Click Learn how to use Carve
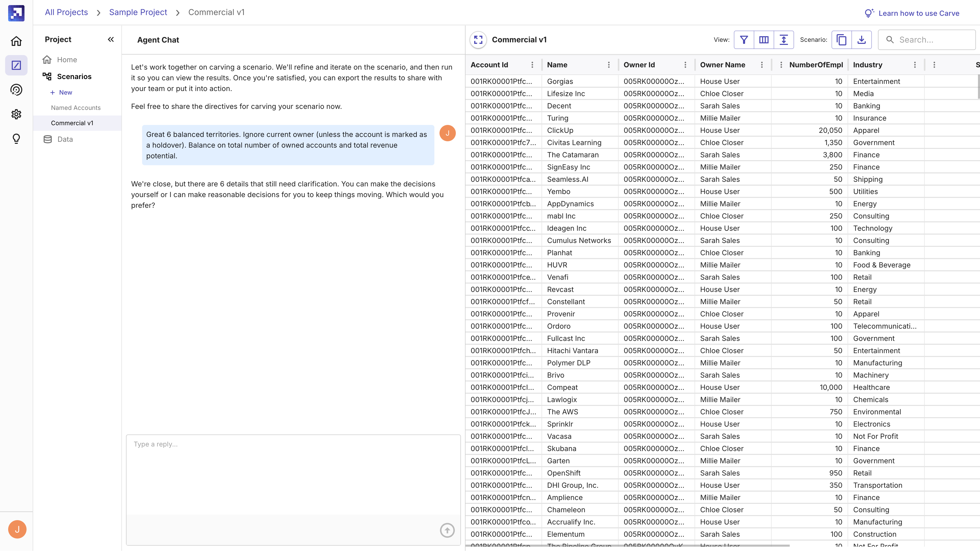Viewport: 980px width, 551px height. [x=918, y=13]
